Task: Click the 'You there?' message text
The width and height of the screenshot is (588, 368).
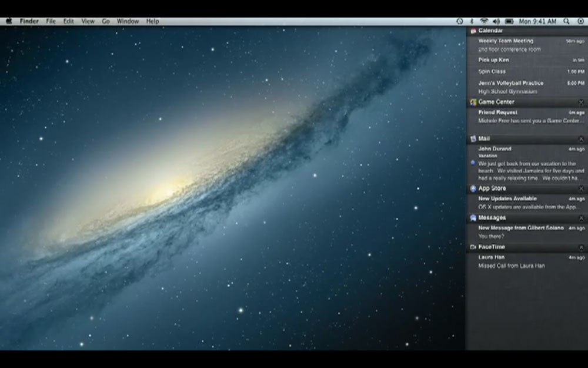Action: (491, 237)
